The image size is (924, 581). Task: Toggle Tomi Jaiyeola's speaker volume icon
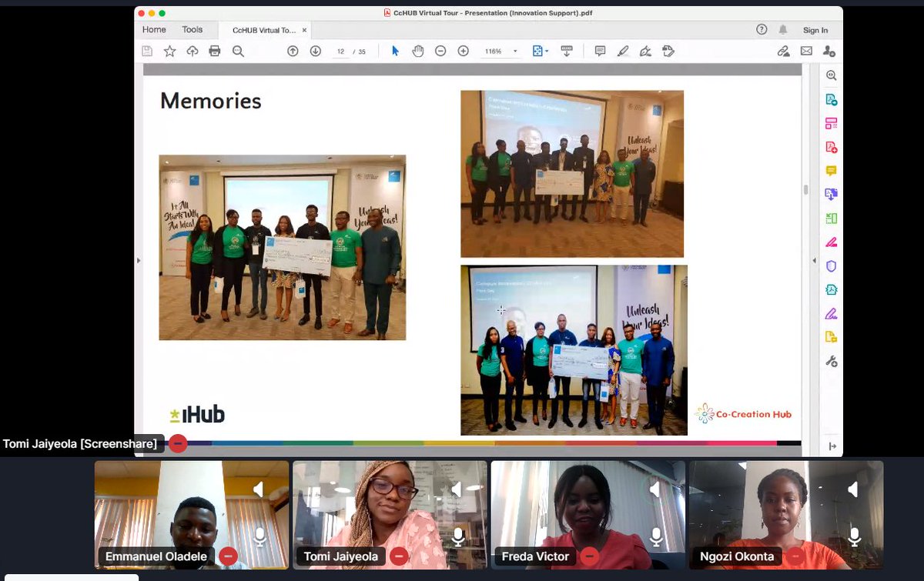point(457,489)
